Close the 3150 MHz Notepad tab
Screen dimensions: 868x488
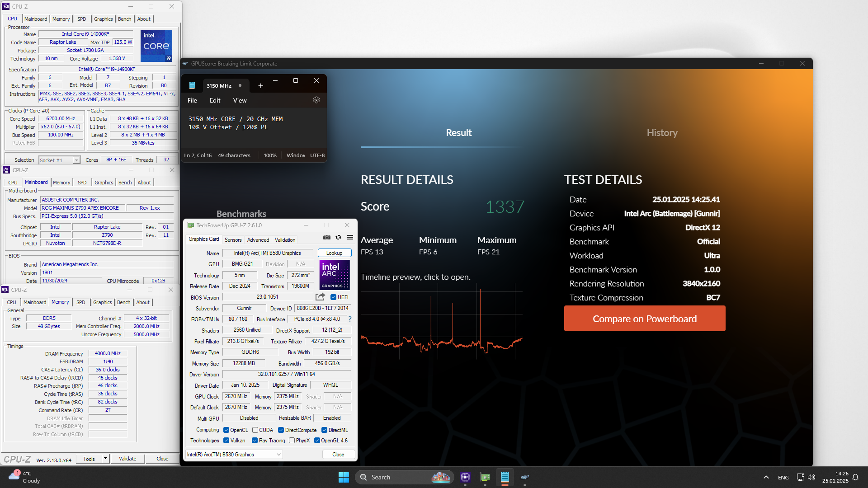[x=240, y=85]
